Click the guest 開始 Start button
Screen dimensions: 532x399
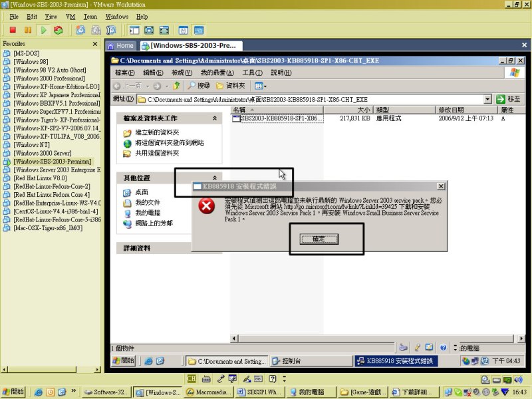124,360
